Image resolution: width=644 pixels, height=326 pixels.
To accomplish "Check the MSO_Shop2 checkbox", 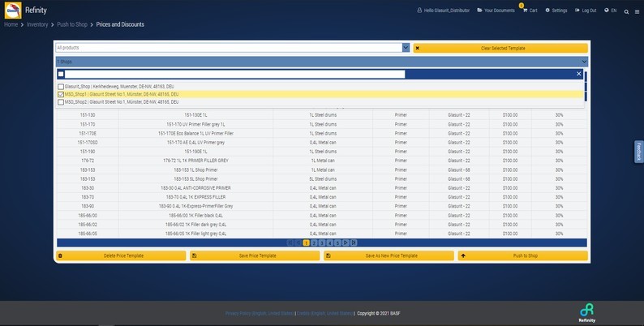I will (x=61, y=102).
